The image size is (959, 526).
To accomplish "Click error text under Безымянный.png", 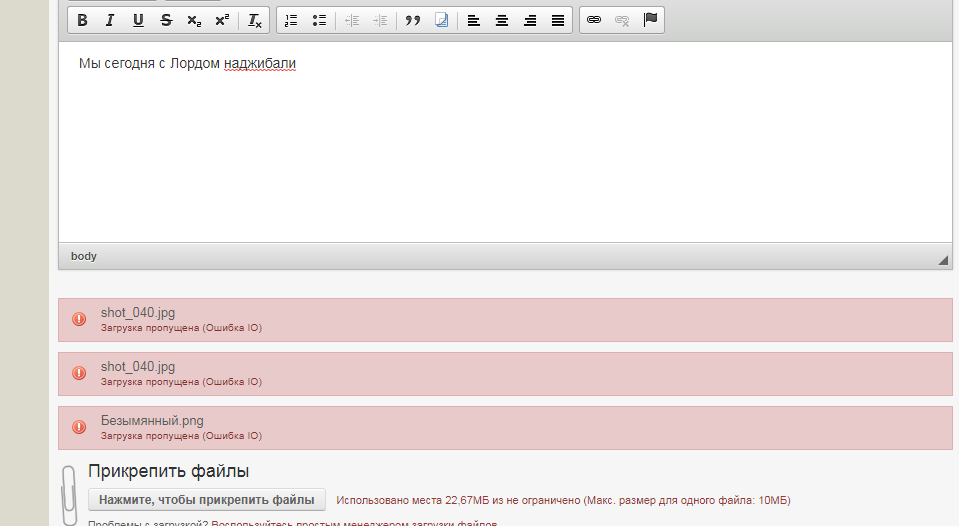I will [x=181, y=436].
